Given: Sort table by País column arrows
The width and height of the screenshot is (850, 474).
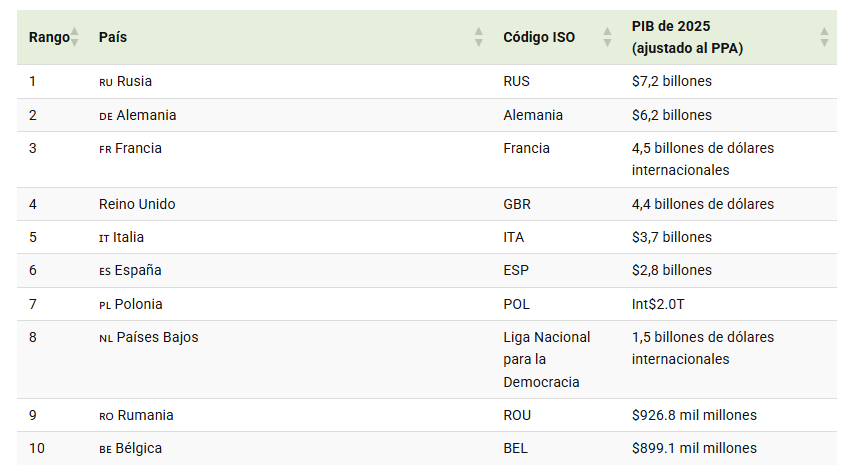Looking at the screenshot, I should (x=478, y=37).
